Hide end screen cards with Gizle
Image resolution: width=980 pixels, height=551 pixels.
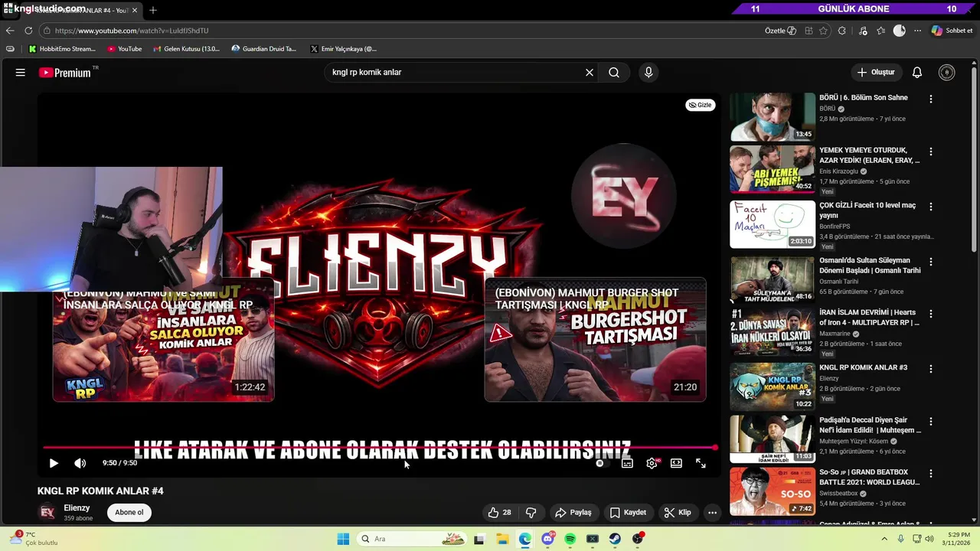point(700,105)
